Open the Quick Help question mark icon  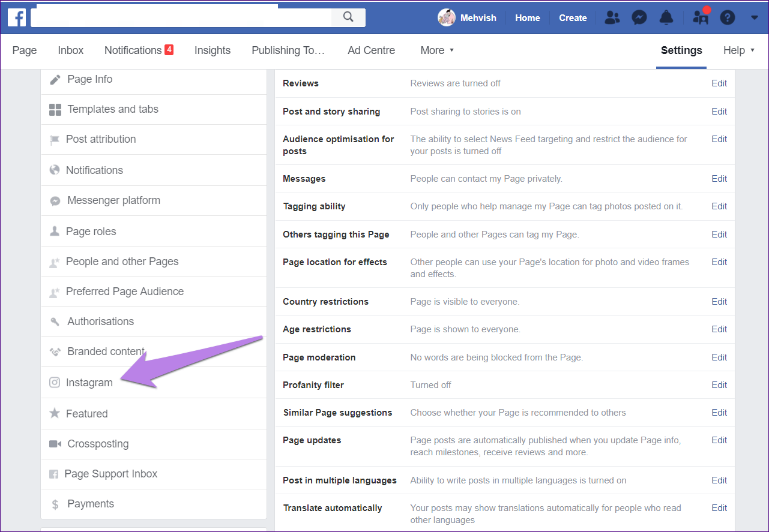pyautogui.click(x=728, y=18)
